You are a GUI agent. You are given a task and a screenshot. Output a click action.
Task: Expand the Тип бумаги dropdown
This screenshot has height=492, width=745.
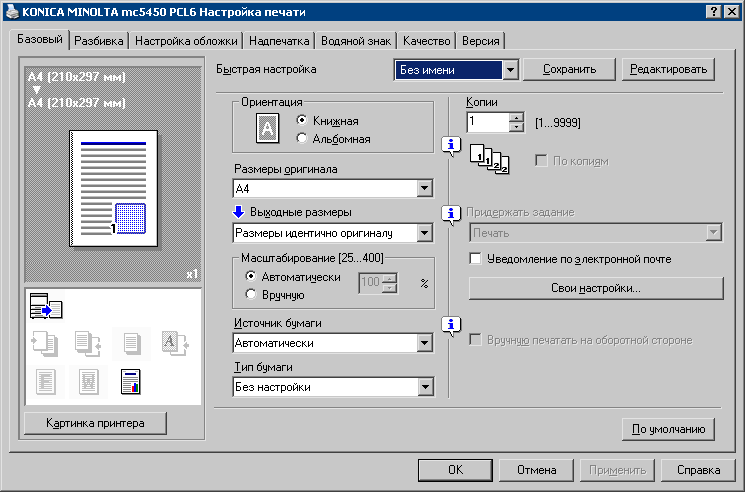(425, 387)
